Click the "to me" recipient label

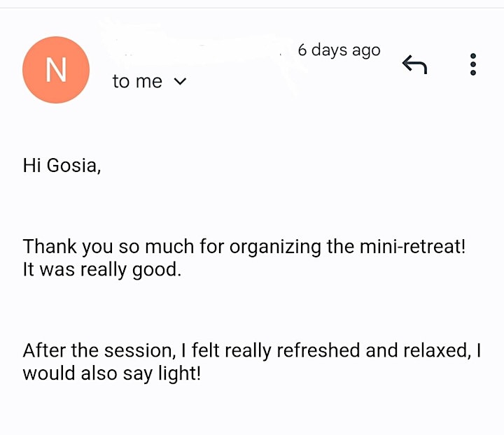click(x=137, y=81)
